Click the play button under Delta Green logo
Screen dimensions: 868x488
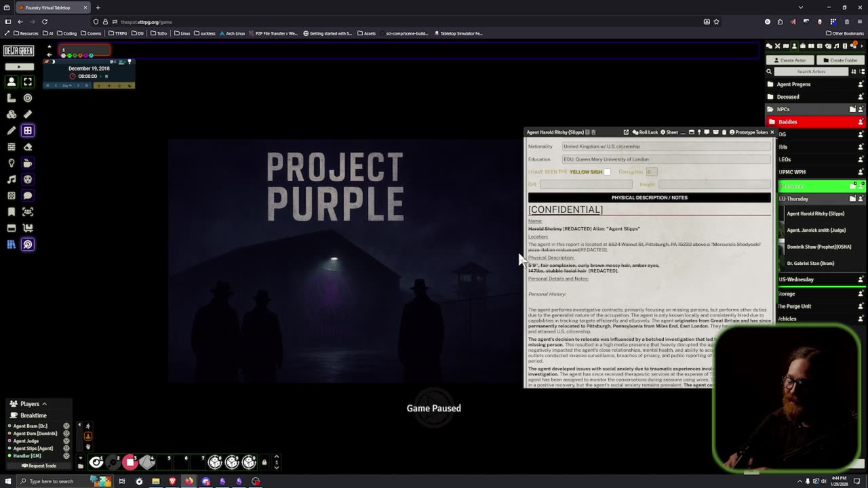(19, 66)
